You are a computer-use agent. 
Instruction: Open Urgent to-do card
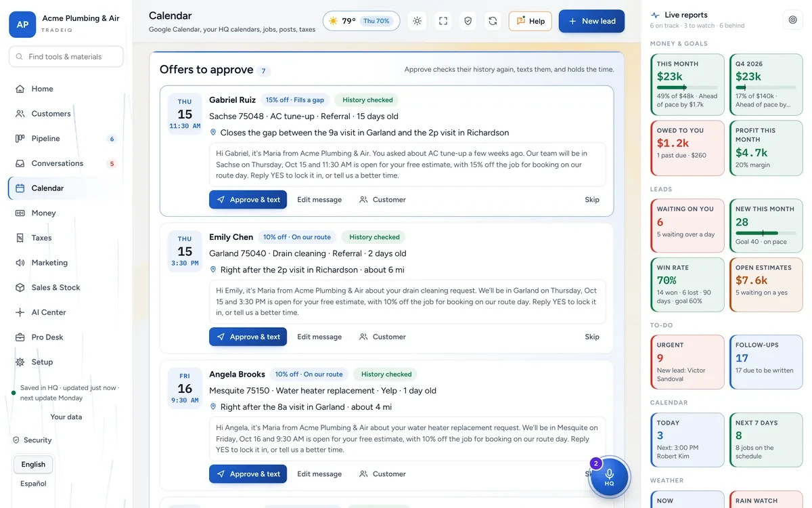(x=687, y=362)
